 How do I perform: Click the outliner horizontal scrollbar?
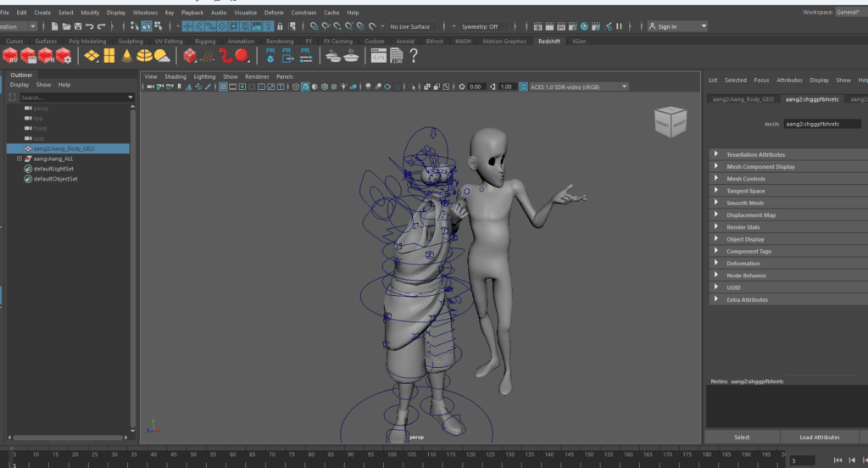point(68,437)
